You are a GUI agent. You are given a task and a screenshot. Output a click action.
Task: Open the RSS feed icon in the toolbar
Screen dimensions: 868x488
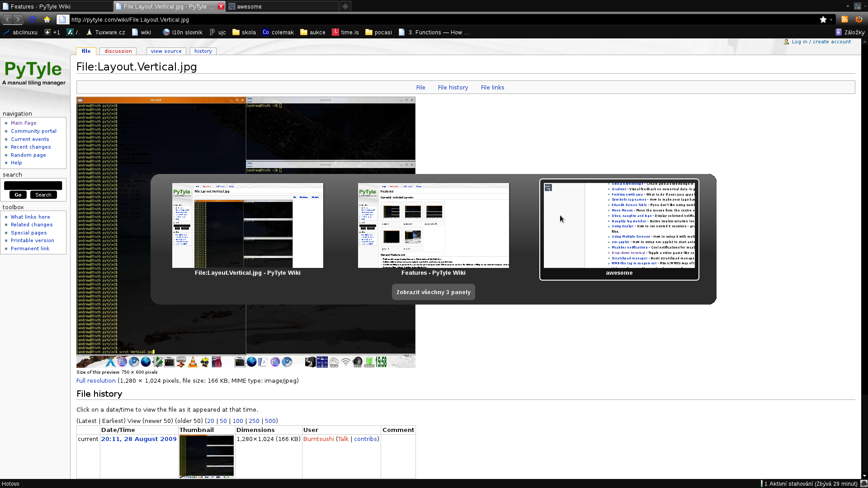pos(844,19)
